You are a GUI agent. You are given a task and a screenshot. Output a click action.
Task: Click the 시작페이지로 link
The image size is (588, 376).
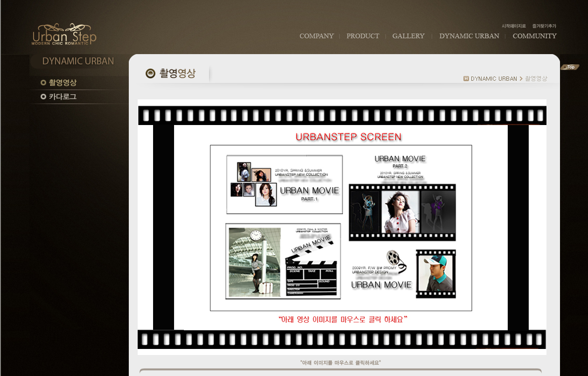click(513, 26)
